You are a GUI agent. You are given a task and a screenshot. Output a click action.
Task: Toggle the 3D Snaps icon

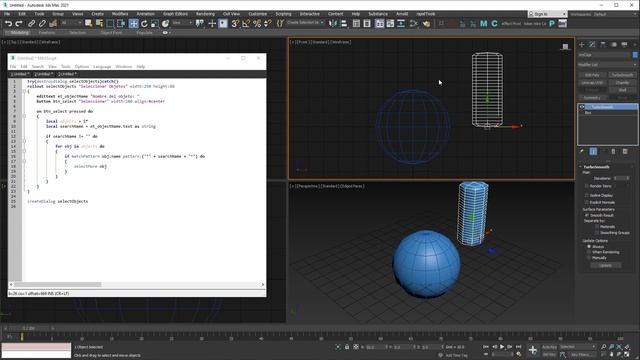(x=235, y=24)
